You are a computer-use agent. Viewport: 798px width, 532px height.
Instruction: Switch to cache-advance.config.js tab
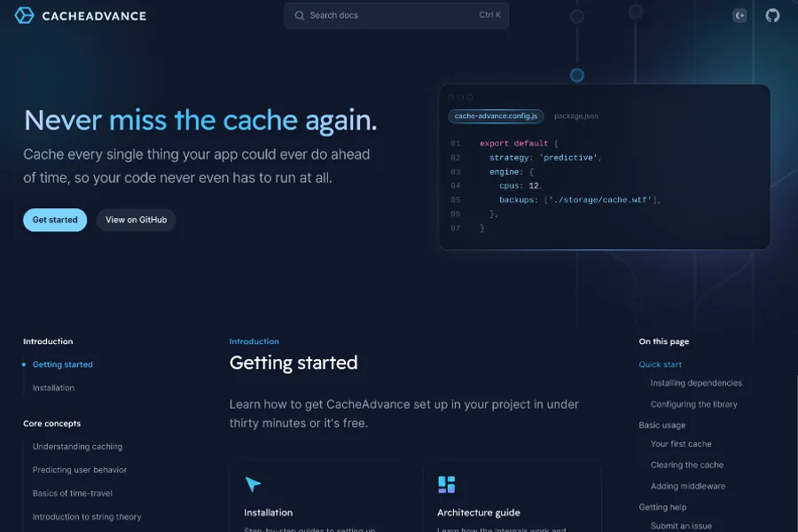496,116
